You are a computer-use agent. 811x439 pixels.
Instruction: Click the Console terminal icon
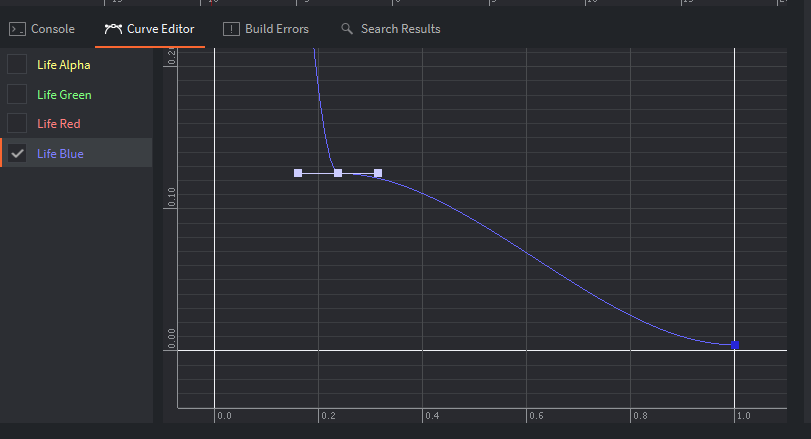17,29
